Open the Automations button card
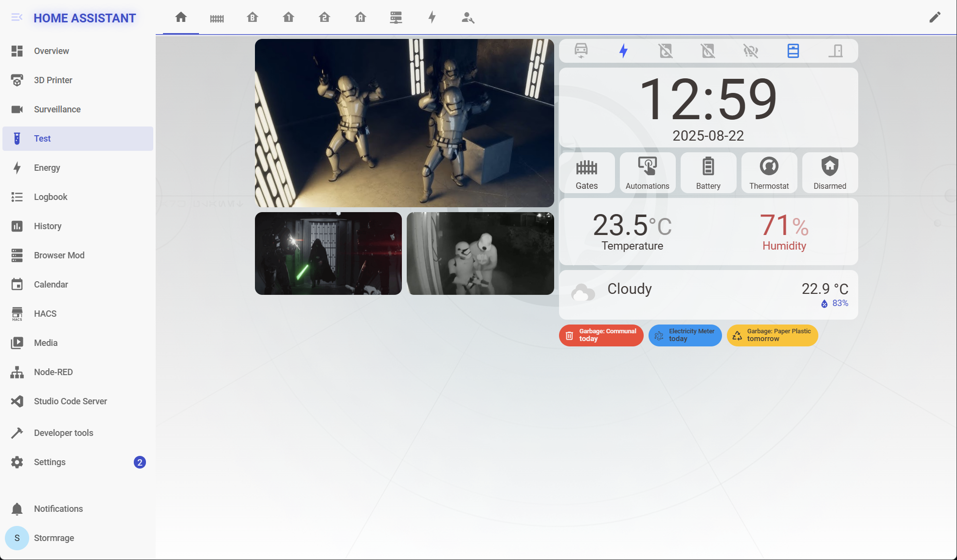This screenshot has height=560, width=957. pos(648,173)
